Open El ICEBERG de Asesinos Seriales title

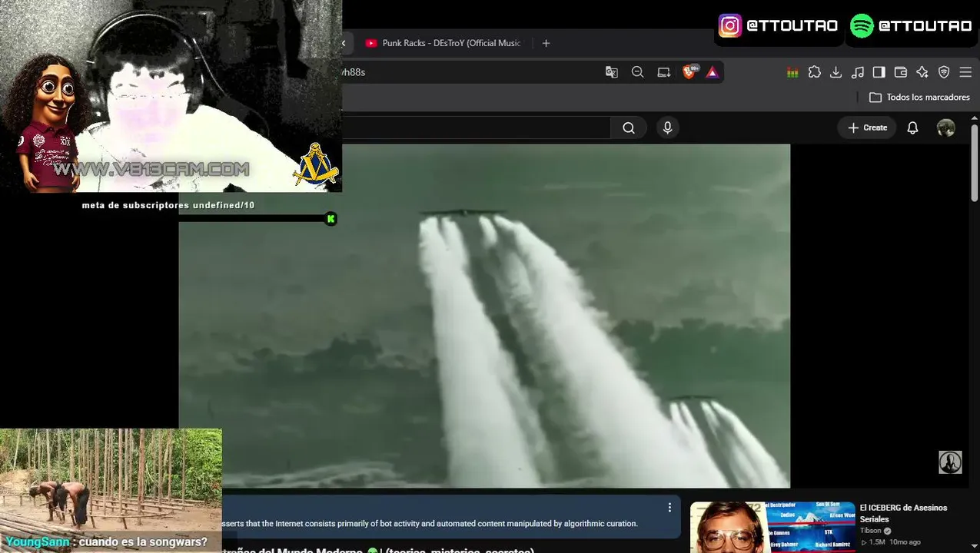point(903,513)
